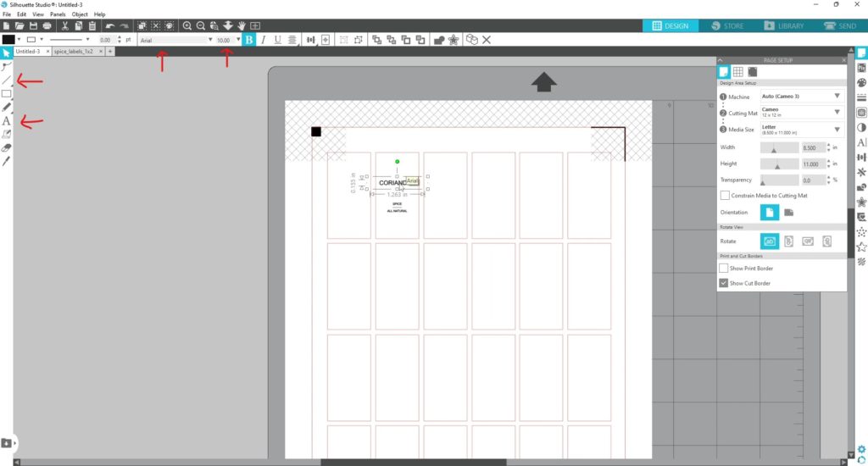This screenshot has width=868, height=466.
Task: Add a new document tab with plus
Action: click(x=110, y=52)
